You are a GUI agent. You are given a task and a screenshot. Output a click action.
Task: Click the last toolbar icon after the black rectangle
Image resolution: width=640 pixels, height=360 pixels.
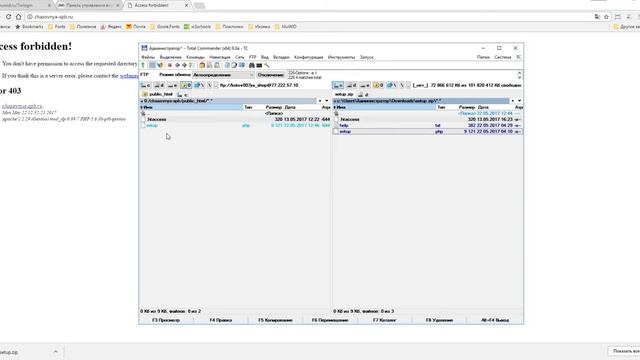click(x=267, y=65)
